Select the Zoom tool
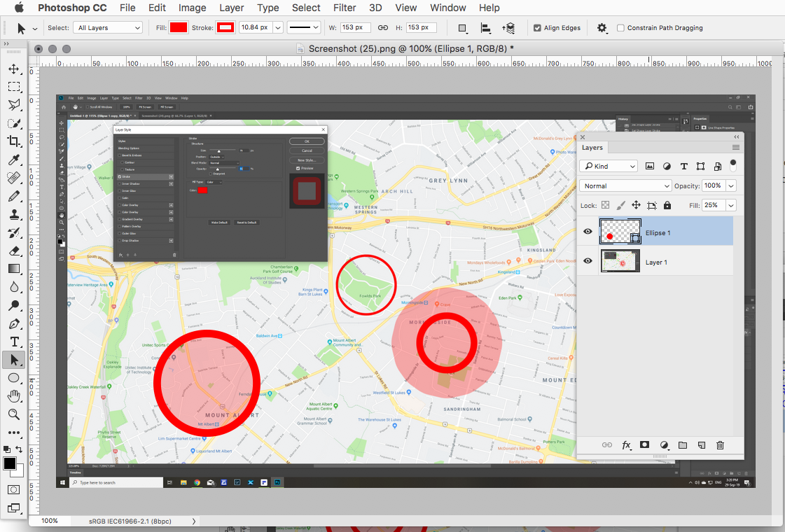The width and height of the screenshot is (785, 532). click(x=14, y=414)
